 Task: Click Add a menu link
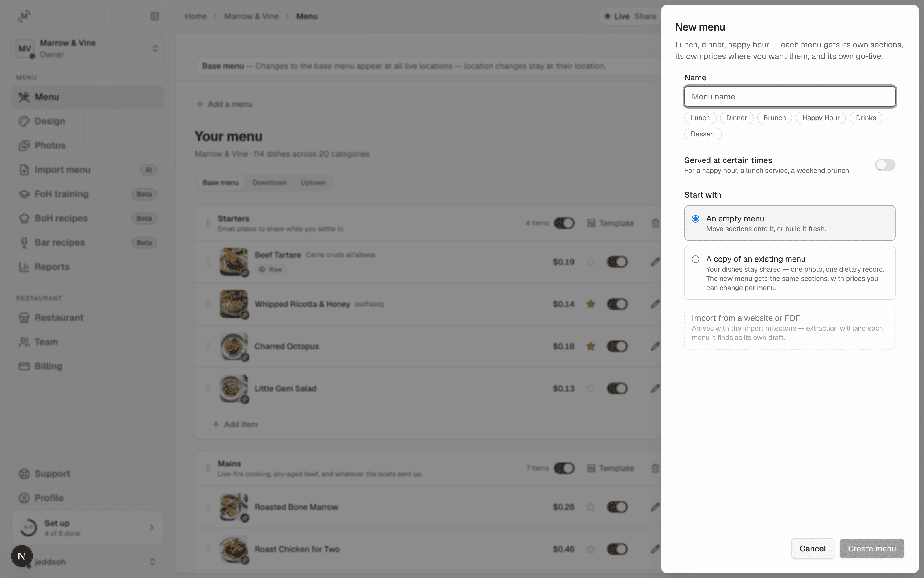225,104
